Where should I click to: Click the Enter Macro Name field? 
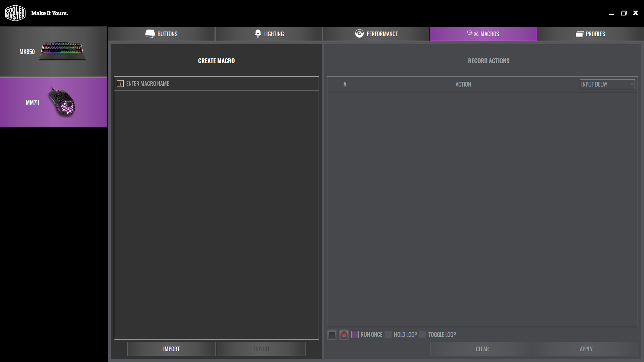[218, 84]
